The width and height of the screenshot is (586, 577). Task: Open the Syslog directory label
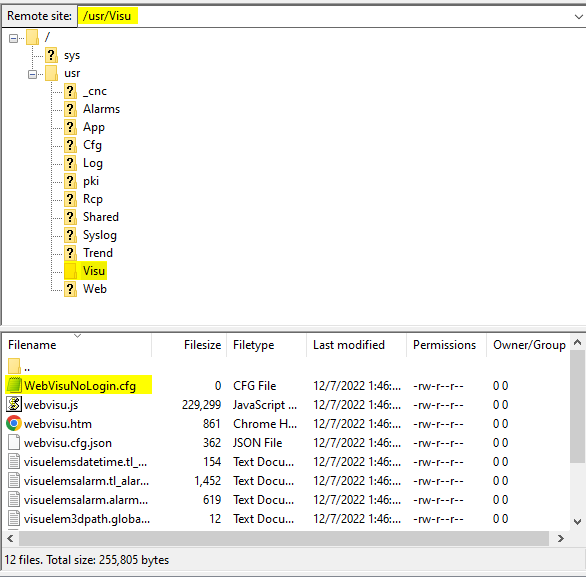[100, 235]
